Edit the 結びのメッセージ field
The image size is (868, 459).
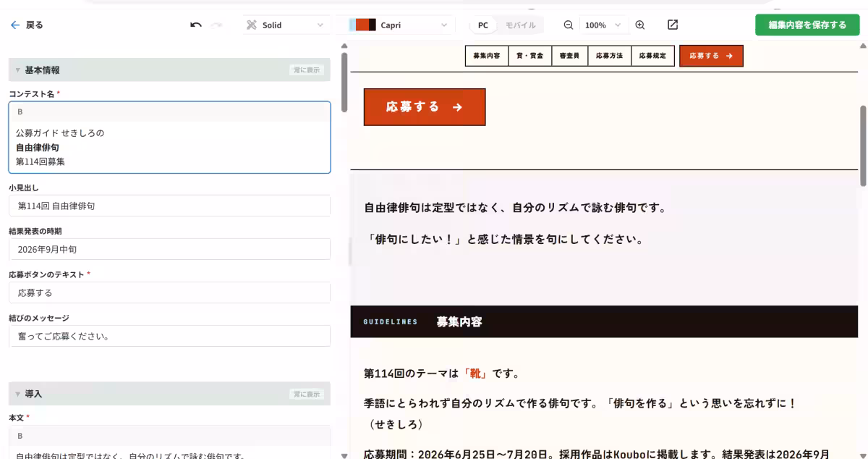[169, 336]
